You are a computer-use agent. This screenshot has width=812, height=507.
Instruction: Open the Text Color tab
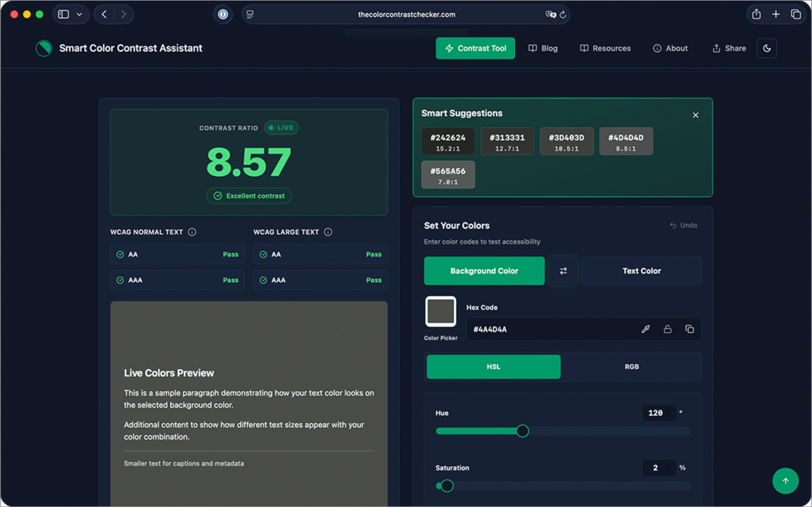point(641,271)
